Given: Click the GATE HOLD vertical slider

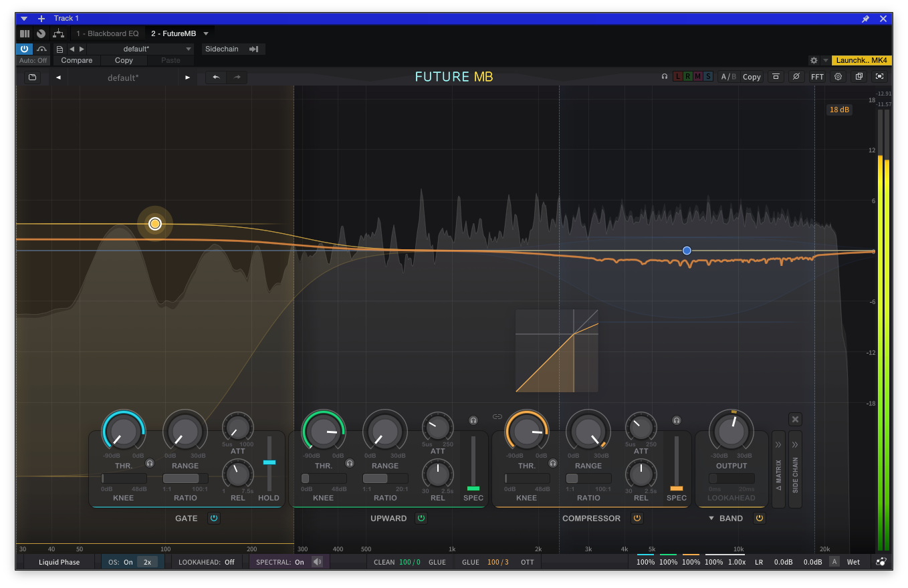Looking at the screenshot, I should click(x=269, y=464).
